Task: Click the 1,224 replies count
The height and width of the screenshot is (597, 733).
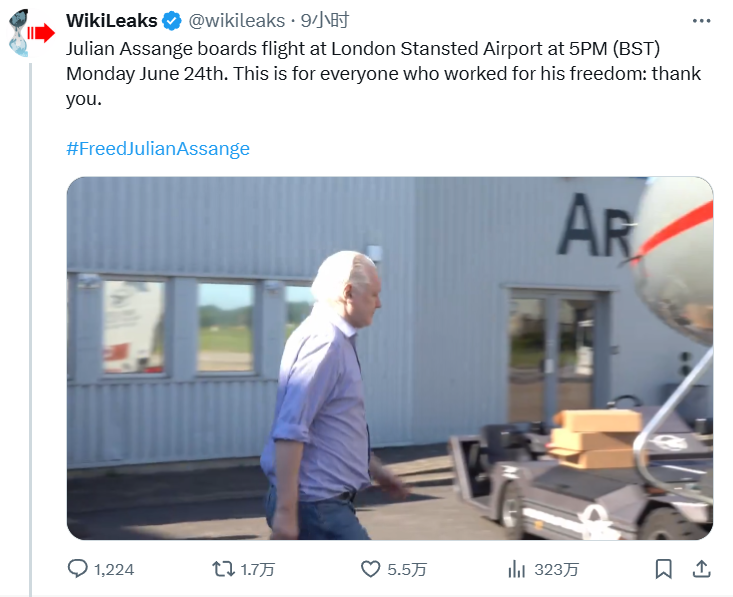Action: (114, 569)
